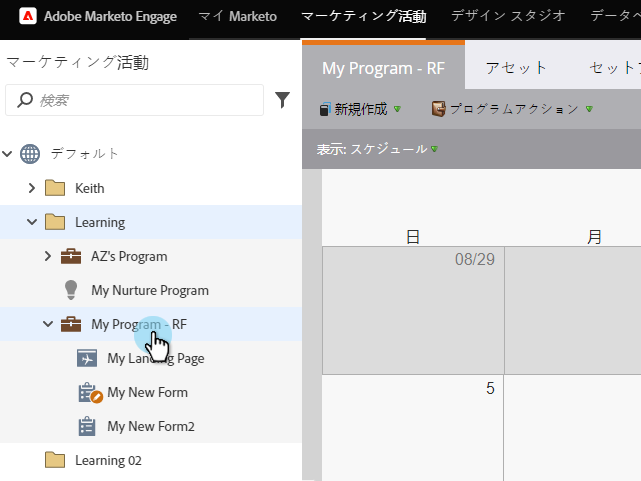Switch to the アセット tab

[516, 68]
